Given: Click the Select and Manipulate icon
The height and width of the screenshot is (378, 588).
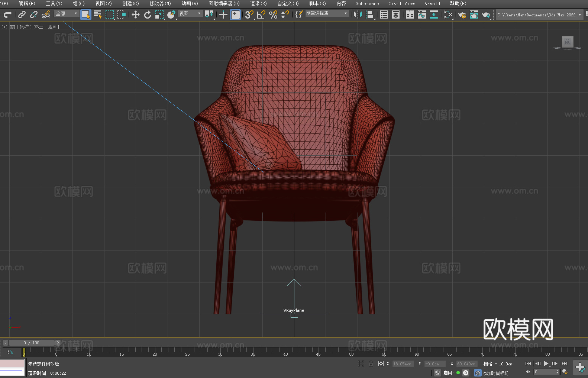Looking at the screenshot, I should click(x=223, y=14).
